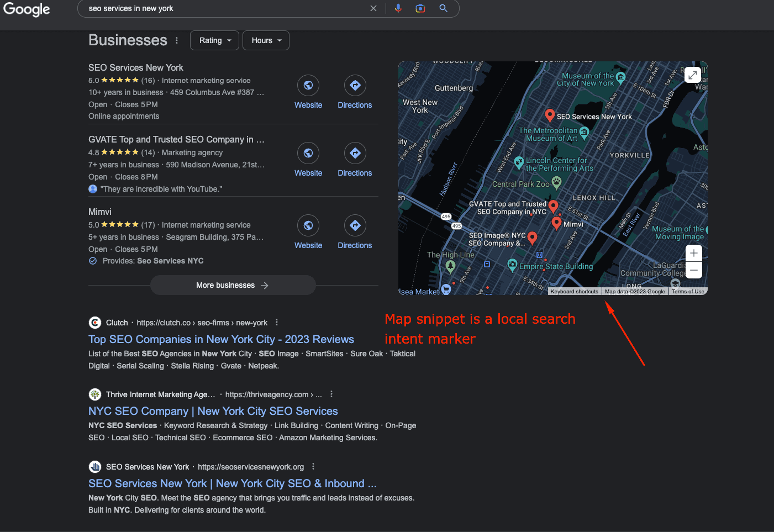774x532 pixels.
Task: Visit website of SEO Services New York
Action: click(x=308, y=92)
